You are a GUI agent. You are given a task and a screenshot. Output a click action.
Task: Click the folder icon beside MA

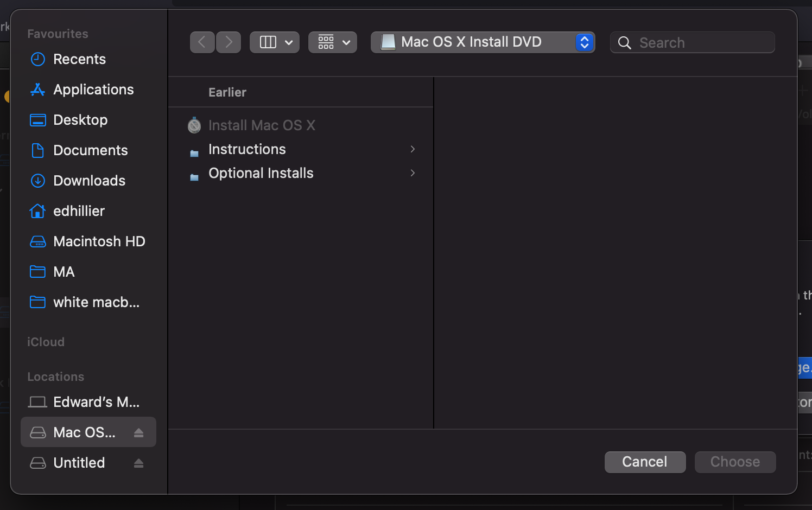tap(37, 272)
